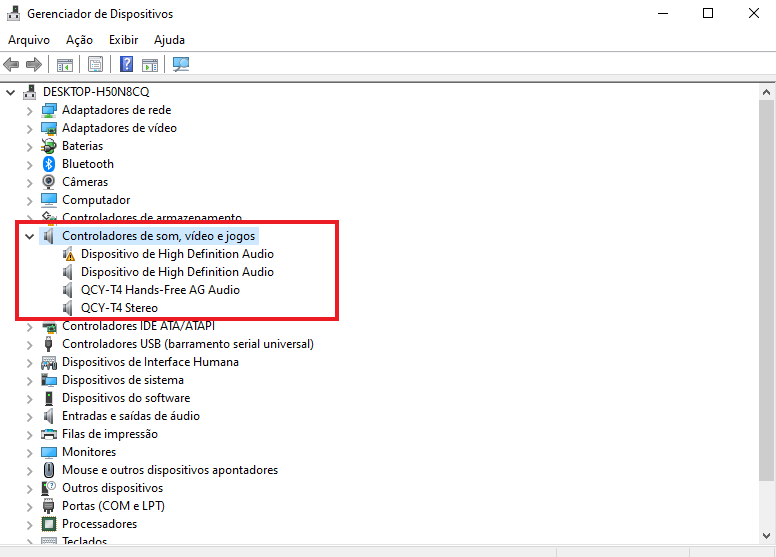
Task: Expand Entradas e saídas de áudio chevron
Action: click(x=30, y=416)
